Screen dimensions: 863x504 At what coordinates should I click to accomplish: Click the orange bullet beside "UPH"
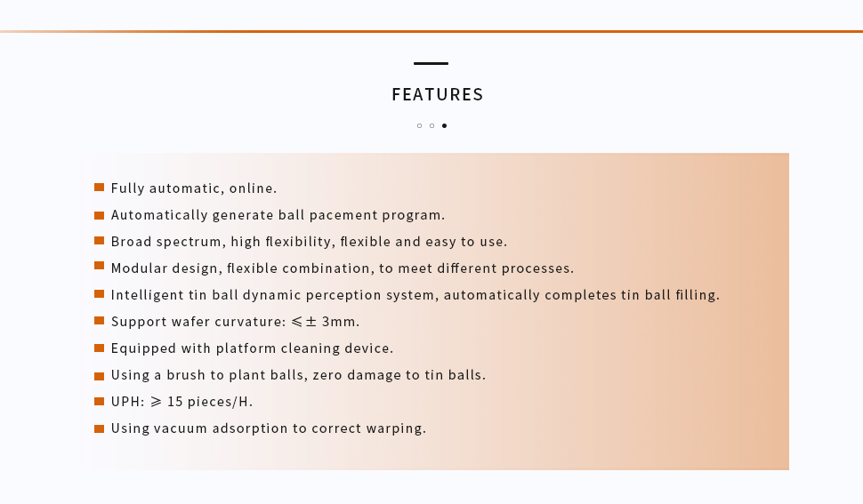point(99,402)
